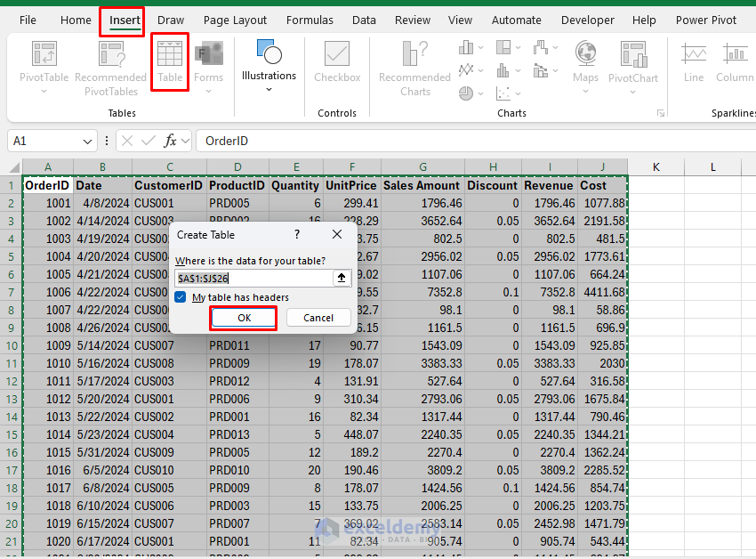The height and width of the screenshot is (559, 756).
Task: Click the Forms icon
Action: pyautogui.click(x=208, y=55)
